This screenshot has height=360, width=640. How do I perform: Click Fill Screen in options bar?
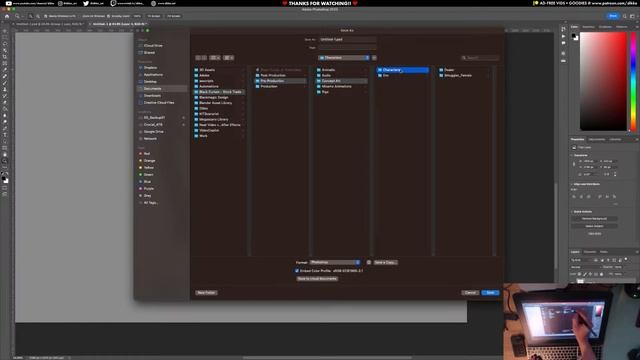pyautogui.click(x=173, y=16)
